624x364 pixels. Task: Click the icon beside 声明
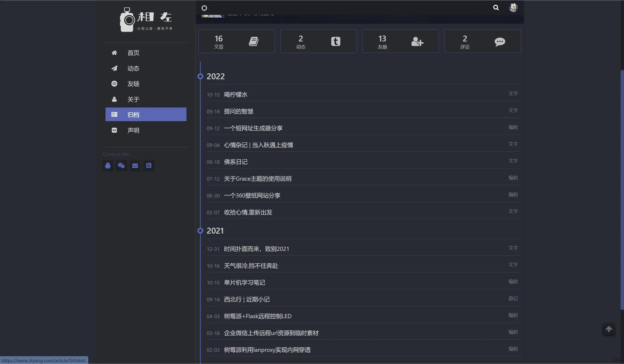(x=114, y=130)
